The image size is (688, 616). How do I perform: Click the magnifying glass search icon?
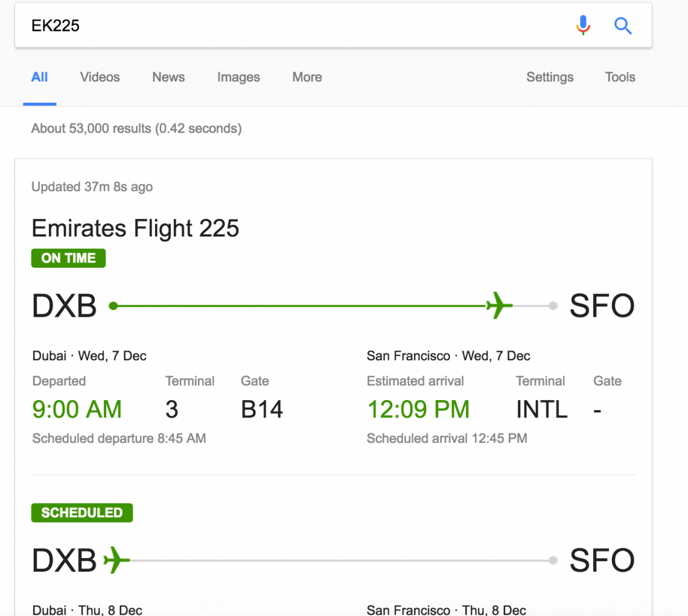(623, 25)
